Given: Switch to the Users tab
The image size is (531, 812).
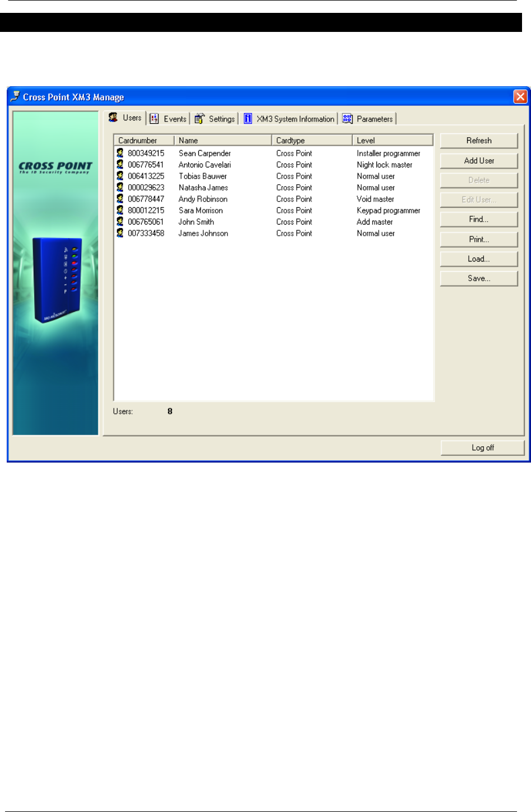Looking at the screenshot, I should (126, 118).
